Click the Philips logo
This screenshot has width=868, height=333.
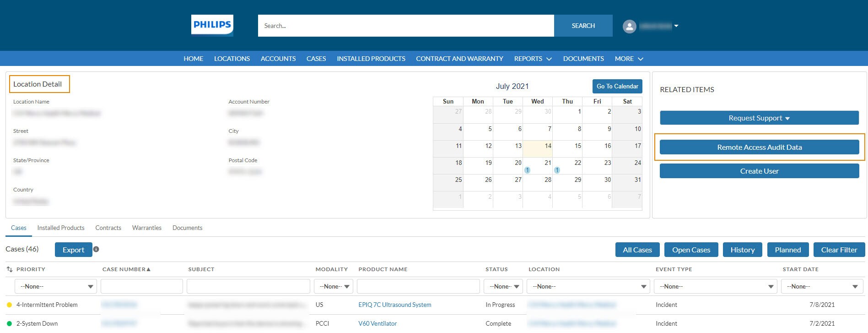[212, 25]
